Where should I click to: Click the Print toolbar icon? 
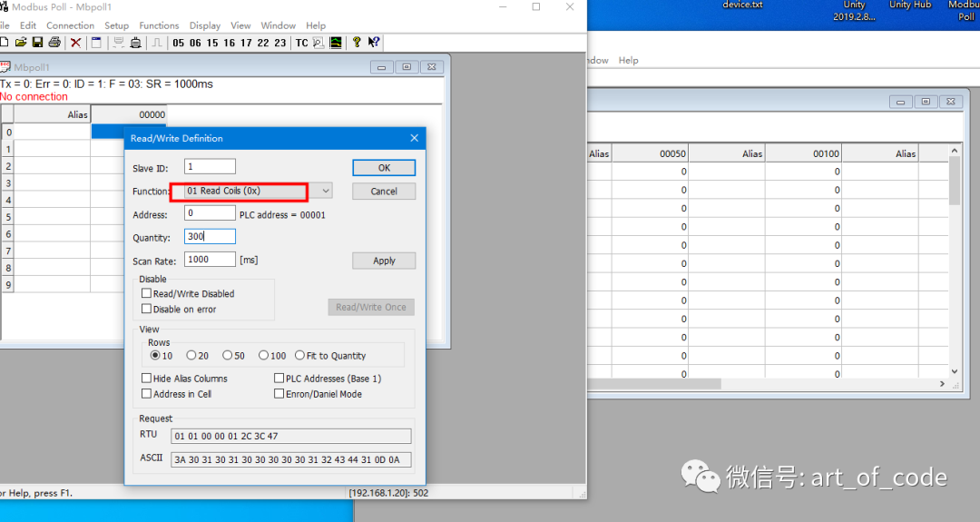(54, 43)
